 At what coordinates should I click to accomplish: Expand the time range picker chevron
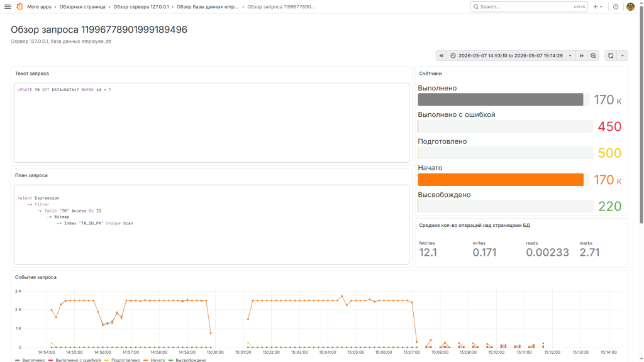click(570, 56)
